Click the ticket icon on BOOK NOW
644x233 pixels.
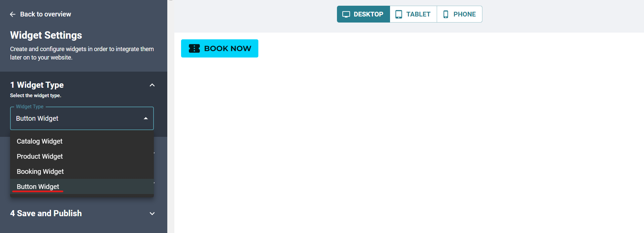point(194,48)
